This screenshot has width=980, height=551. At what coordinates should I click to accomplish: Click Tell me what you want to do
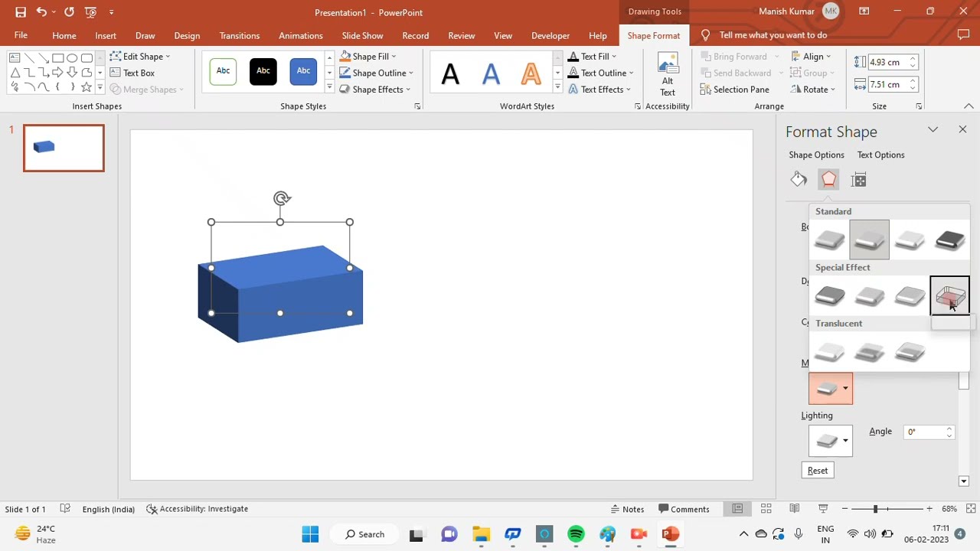tap(773, 35)
